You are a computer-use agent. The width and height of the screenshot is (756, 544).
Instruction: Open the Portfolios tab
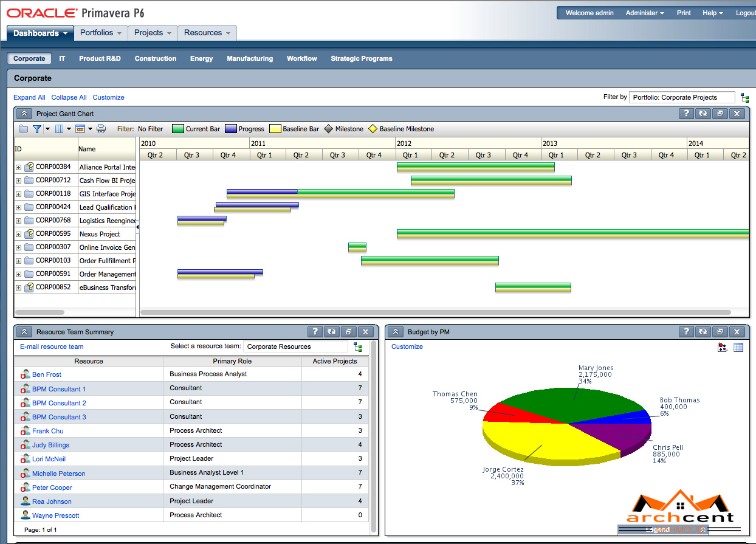point(101,33)
